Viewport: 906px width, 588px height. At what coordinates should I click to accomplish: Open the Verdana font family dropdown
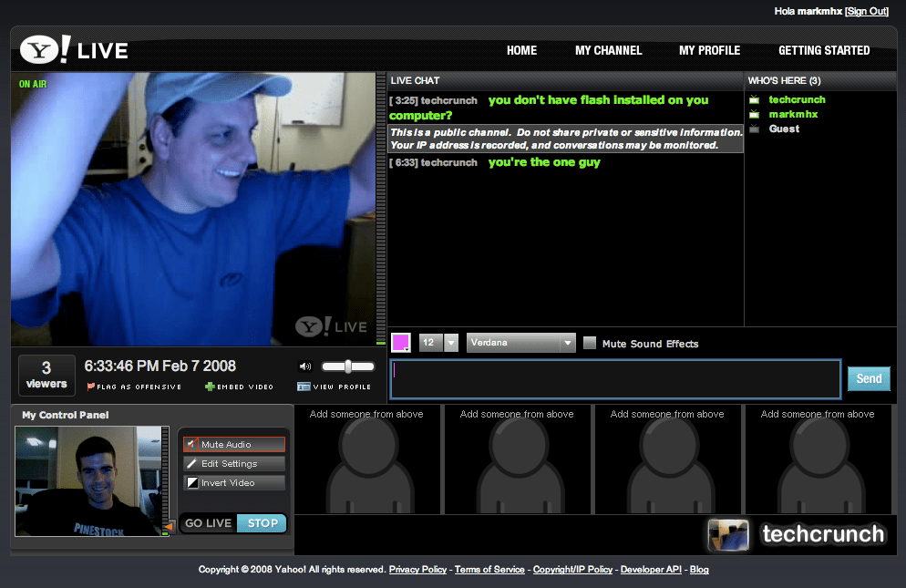click(x=520, y=343)
